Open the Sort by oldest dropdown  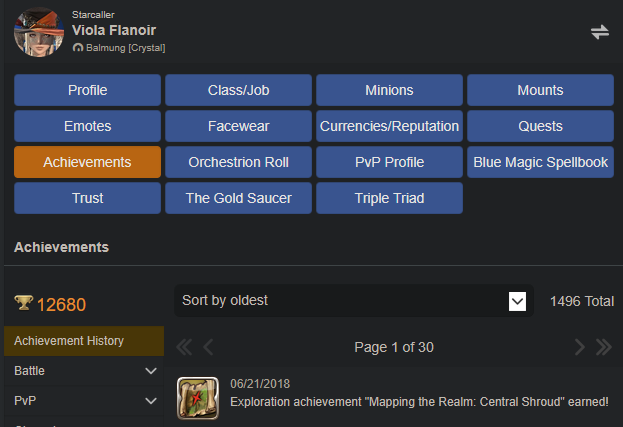[x=354, y=301]
